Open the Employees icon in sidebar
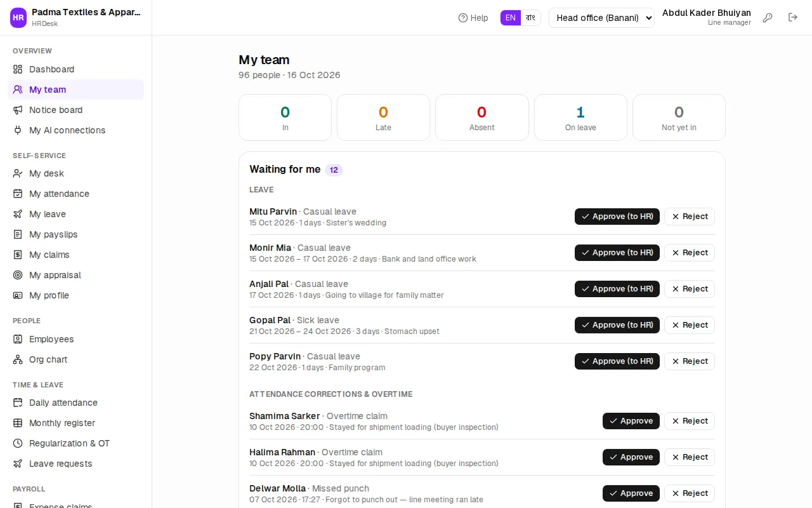Image resolution: width=812 pixels, height=508 pixels. [x=18, y=339]
